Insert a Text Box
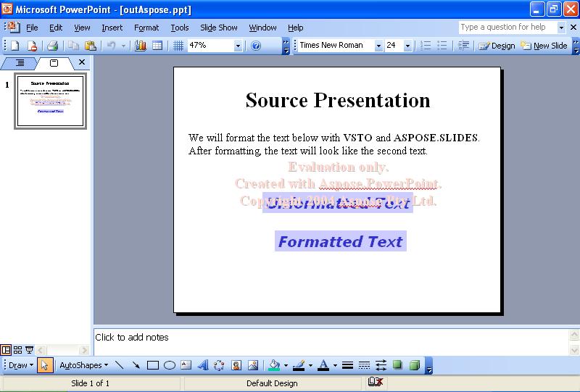This screenshot has width=580, height=392. 186,365
